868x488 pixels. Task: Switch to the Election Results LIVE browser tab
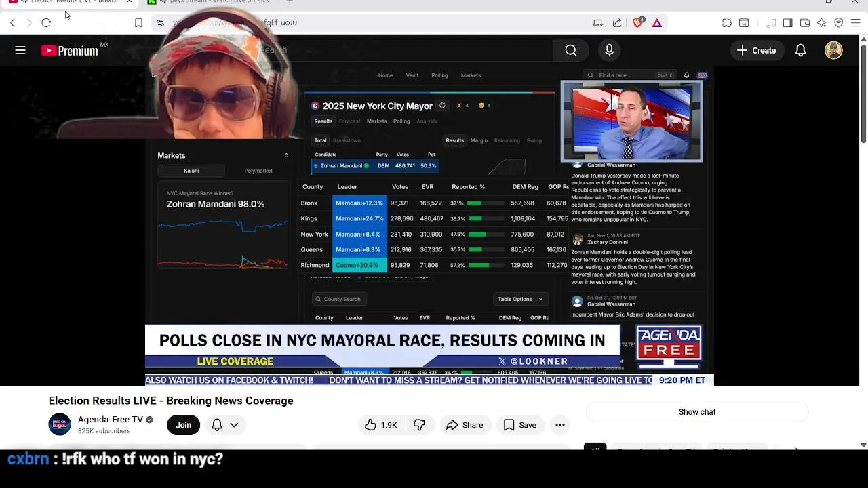pyautogui.click(x=68, y=3)
